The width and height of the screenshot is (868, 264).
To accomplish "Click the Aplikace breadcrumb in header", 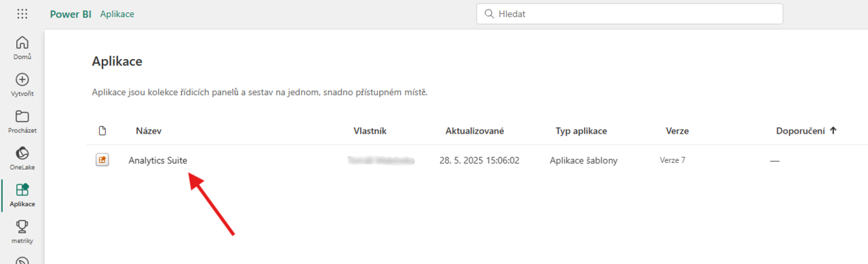I will [x=117, y=14].
